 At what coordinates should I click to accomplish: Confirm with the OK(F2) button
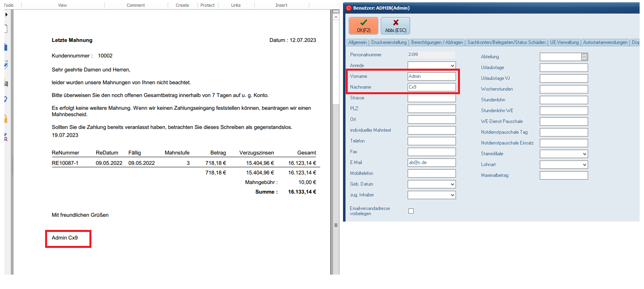pyautogui.click(x=363, y=26)
